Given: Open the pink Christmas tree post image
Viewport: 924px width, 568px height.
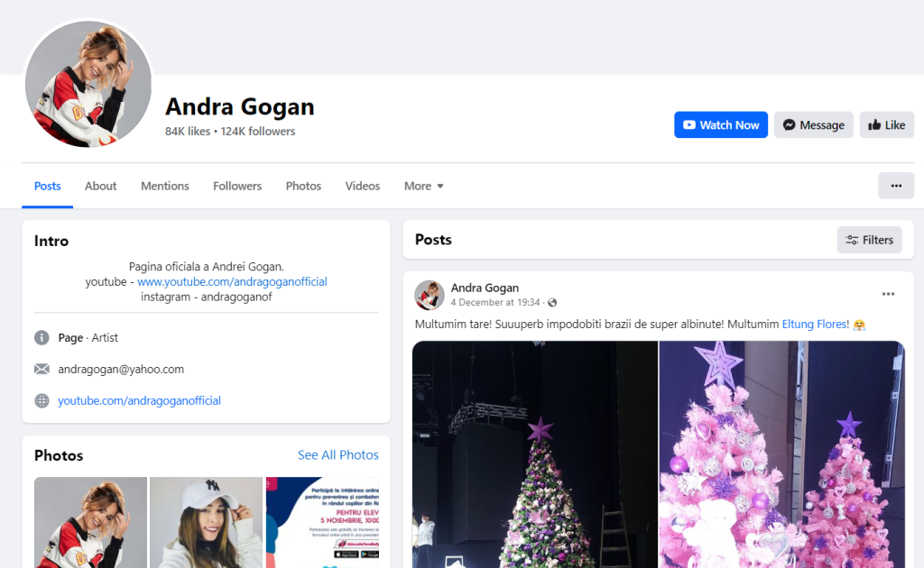Looking at the screenshot, I should 781,454.
